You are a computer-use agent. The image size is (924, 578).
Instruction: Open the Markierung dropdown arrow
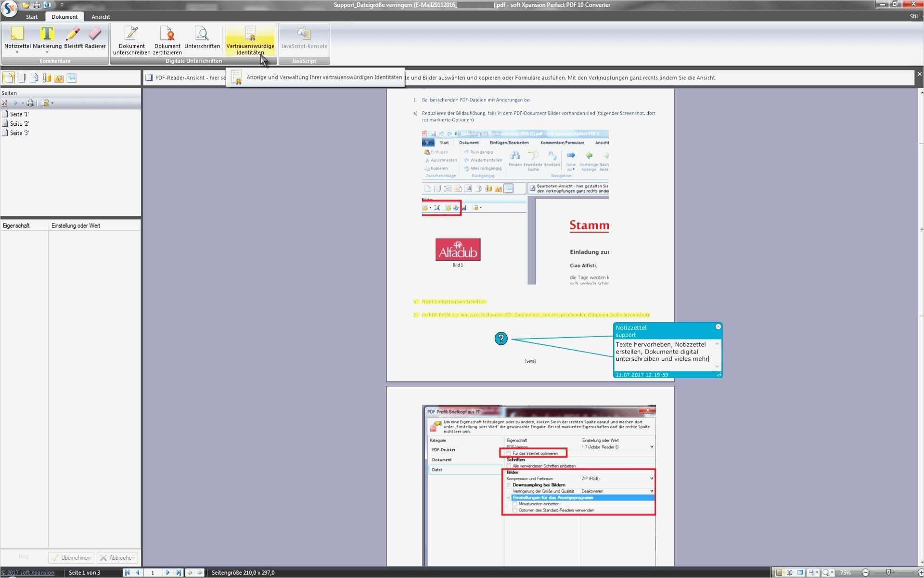(47, 53)
